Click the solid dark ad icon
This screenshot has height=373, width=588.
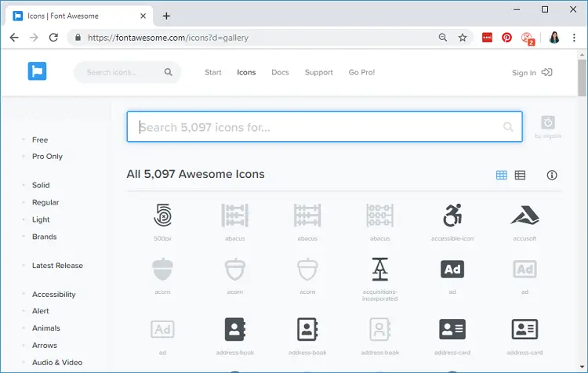coord(452,269)
